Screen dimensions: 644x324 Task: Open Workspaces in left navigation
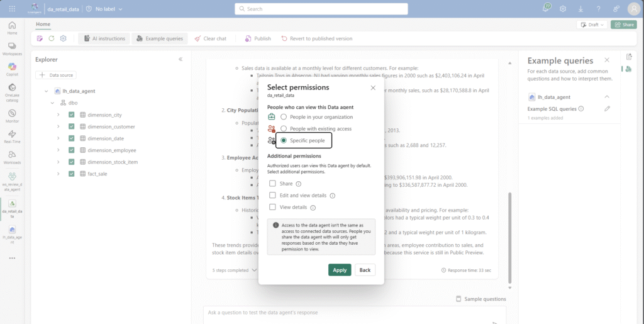coord(12,49)
